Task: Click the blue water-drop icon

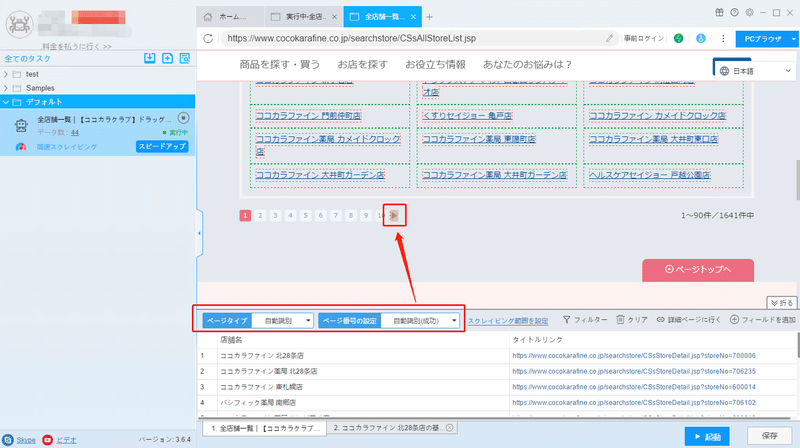Action: [x=701, y=38]
